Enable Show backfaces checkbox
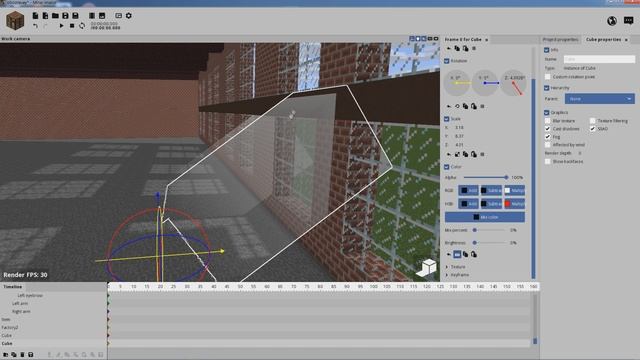This screenshot has height=360, width=640. 548,161
